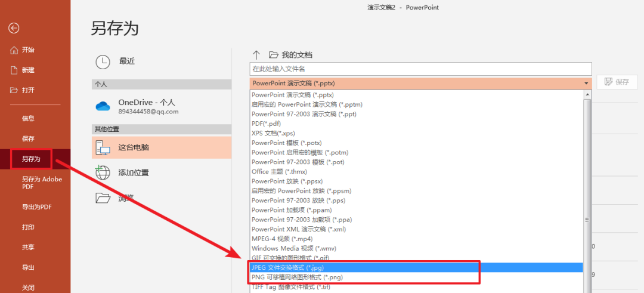The height and width of the screenshot is (293, 644).
Task: Click the 保存 button next to file type
Action: coord(617,82)
